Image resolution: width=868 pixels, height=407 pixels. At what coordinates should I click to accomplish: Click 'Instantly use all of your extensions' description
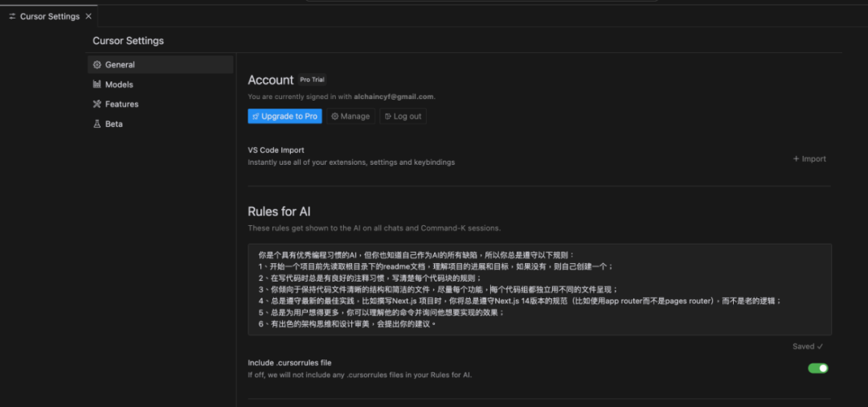click(351, 162)
